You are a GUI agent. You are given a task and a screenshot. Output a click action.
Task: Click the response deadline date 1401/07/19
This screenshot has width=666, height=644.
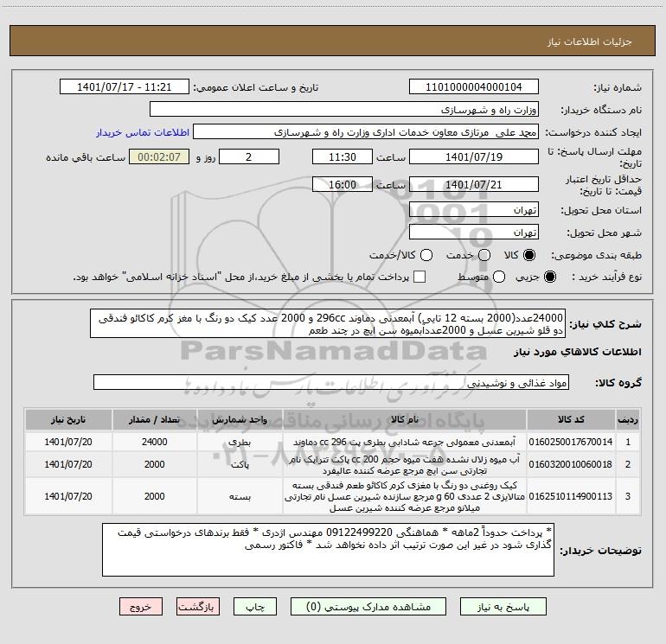point(474,156)
